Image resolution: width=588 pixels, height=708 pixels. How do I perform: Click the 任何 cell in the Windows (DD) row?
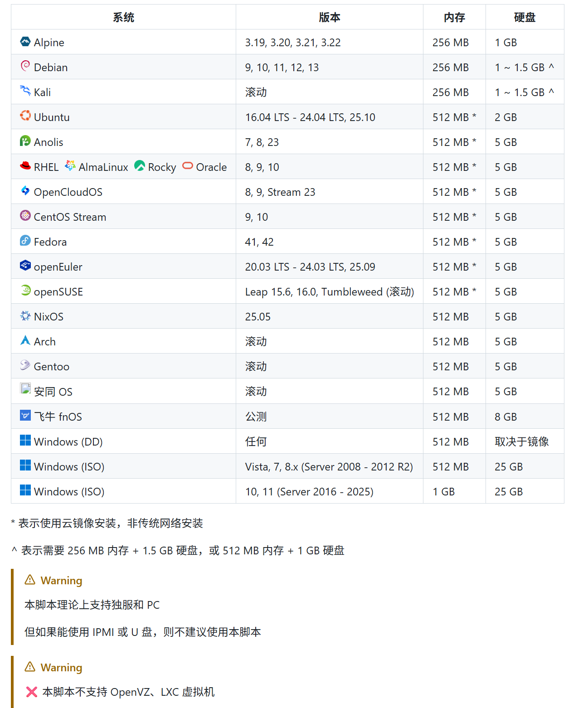(x=330, y=441)
